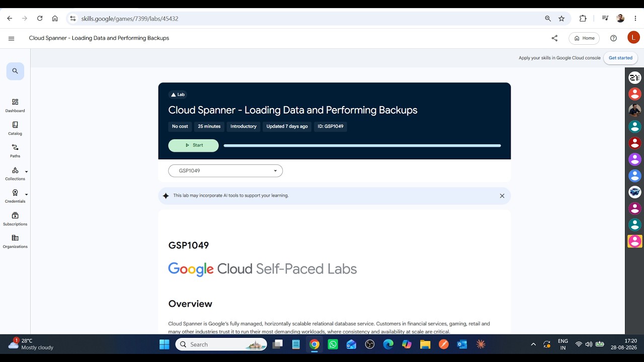Click the address bar URL
This screenshot has width=644, height=362.
click(130, 19)
